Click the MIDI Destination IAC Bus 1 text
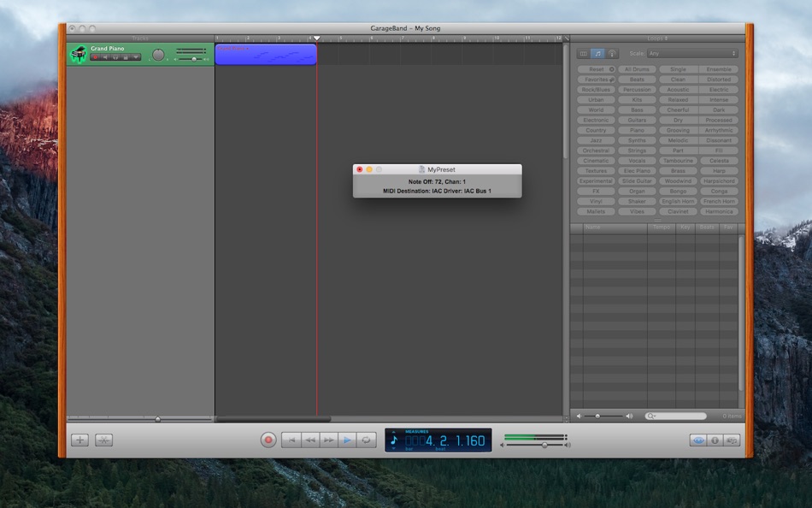Image resolution: width=812 pixels, height=508 pixels. pos(437,192)
